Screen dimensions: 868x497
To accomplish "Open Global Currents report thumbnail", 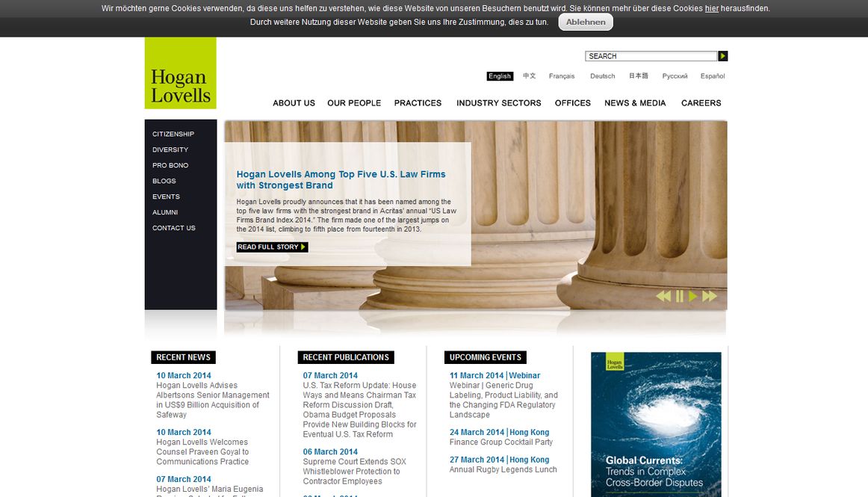I will click(x=656, y=425).
